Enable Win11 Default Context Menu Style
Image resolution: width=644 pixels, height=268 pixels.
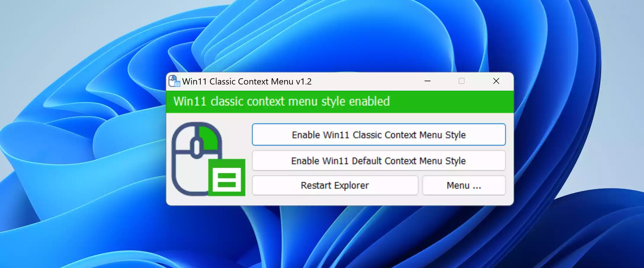378,161
